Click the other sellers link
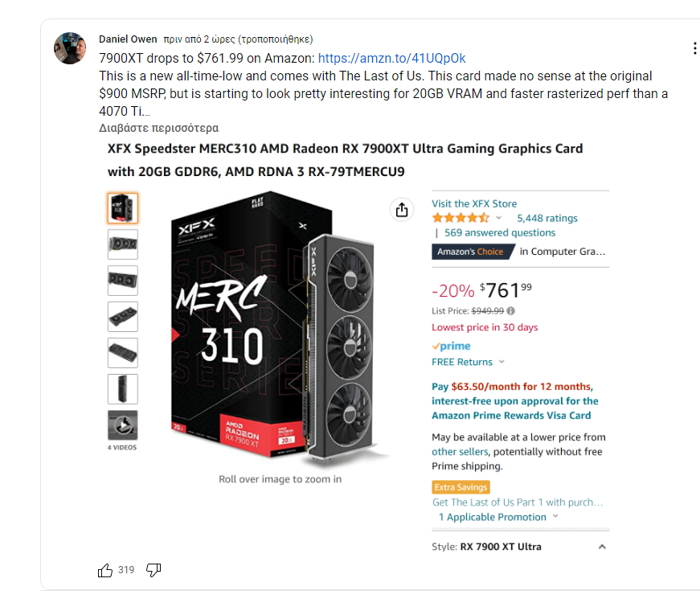The height and width of the screenshot is (603, 700). click(x=460, y=452)
